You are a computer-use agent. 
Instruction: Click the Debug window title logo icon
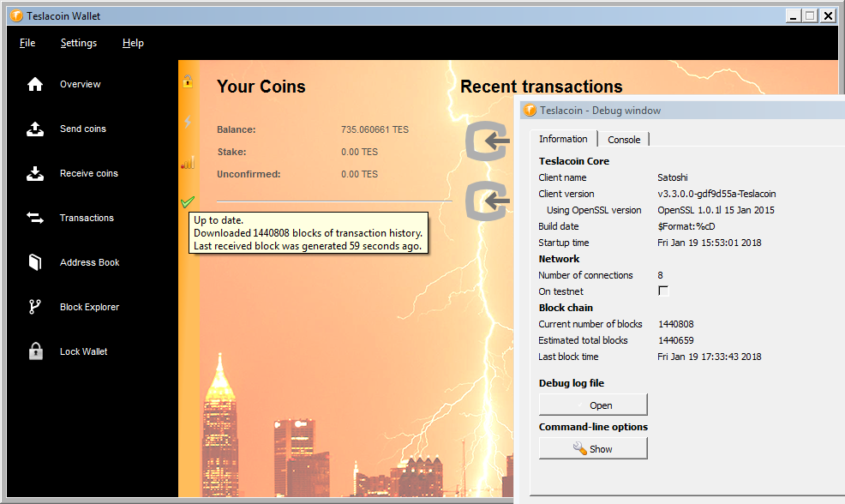tap(530, 110)
